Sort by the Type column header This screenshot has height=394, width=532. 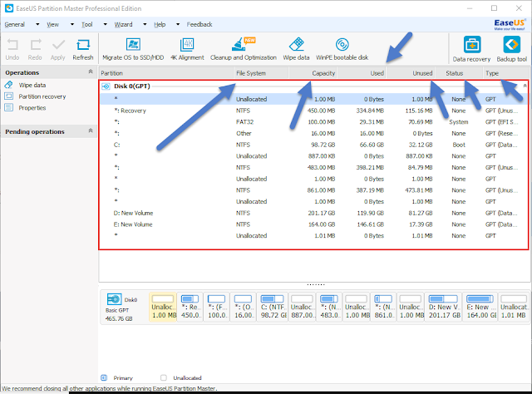point(506,73)
